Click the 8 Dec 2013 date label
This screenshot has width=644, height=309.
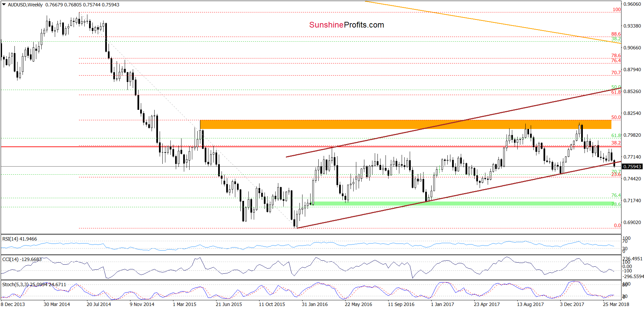13,304
